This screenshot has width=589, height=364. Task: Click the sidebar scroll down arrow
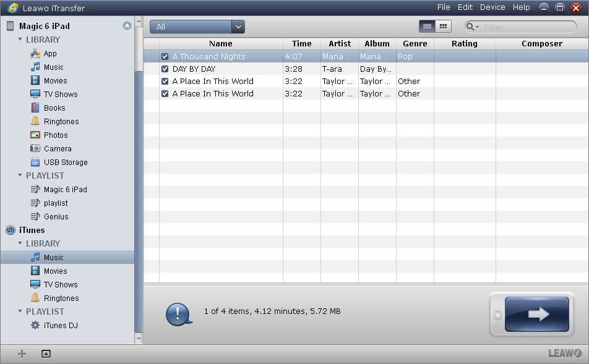[139, 338]
